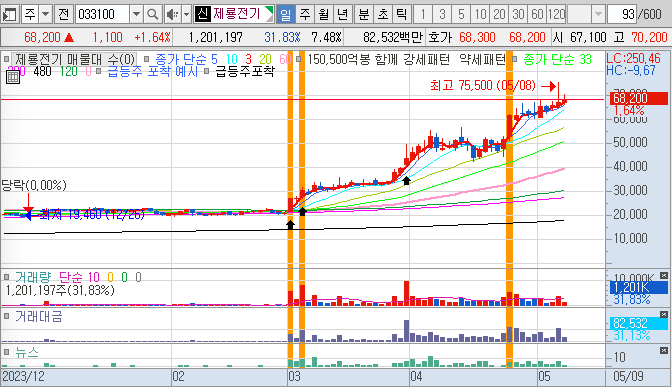The image size is (672, 387).
Task: Choose the 120 interval button
Action: (x=557, y=15)
